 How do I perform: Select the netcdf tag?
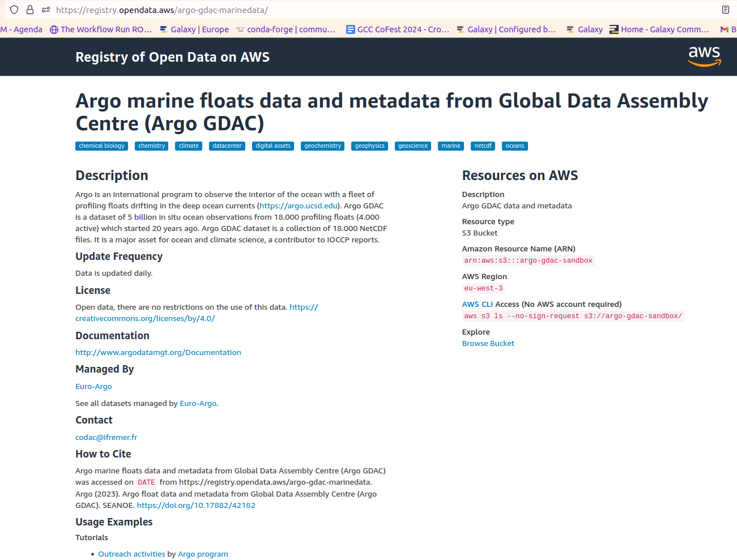pyautogui.click(x=483, y=146)
